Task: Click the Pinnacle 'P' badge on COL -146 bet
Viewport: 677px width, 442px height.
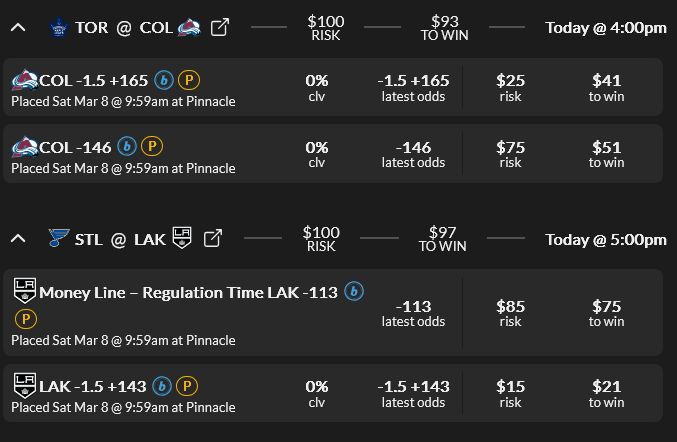Action: [x=151, y=146]
